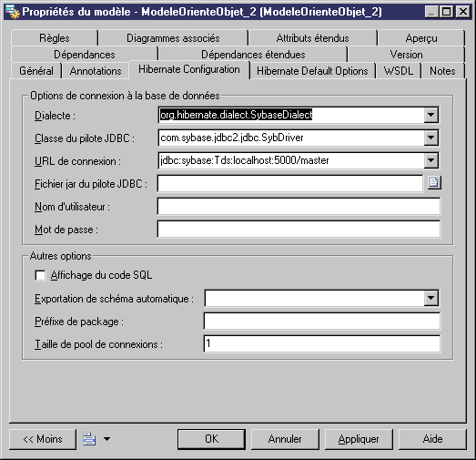Open the Dialecte dropdown list
Viewport: 476px width, 460px height.
point(431,115)
